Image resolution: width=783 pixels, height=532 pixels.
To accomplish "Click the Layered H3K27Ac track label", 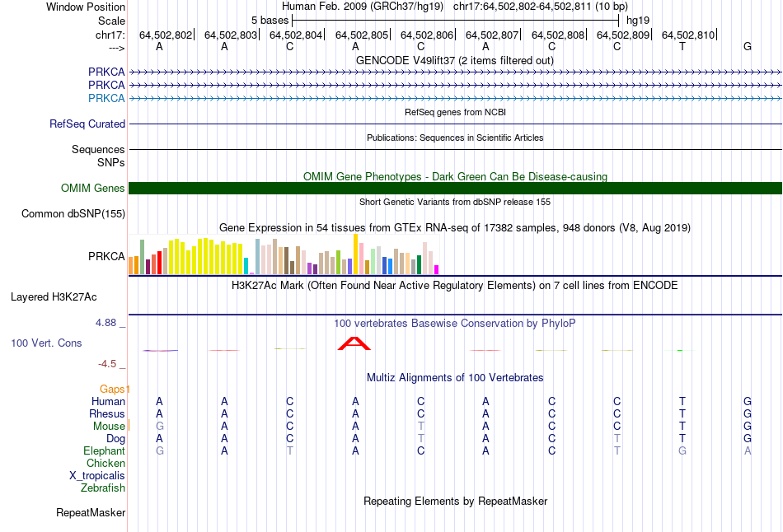I will pyautogui.click(x=54, y=297).
